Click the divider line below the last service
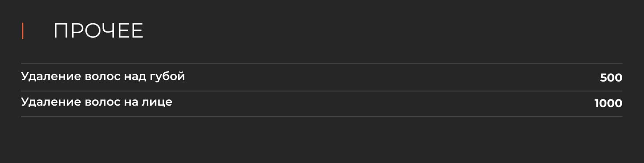Screen dimensions: 644x163 click(322, 117)
